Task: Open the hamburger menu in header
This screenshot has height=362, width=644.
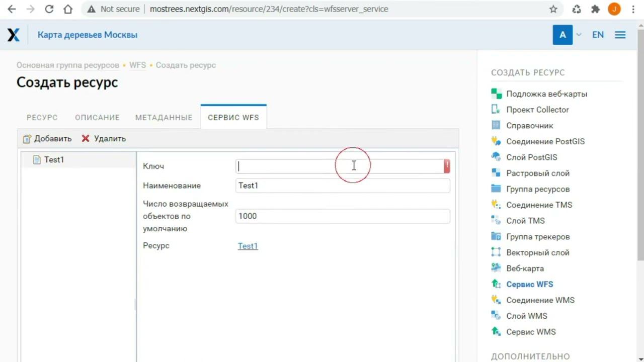Action: (620, 35)
